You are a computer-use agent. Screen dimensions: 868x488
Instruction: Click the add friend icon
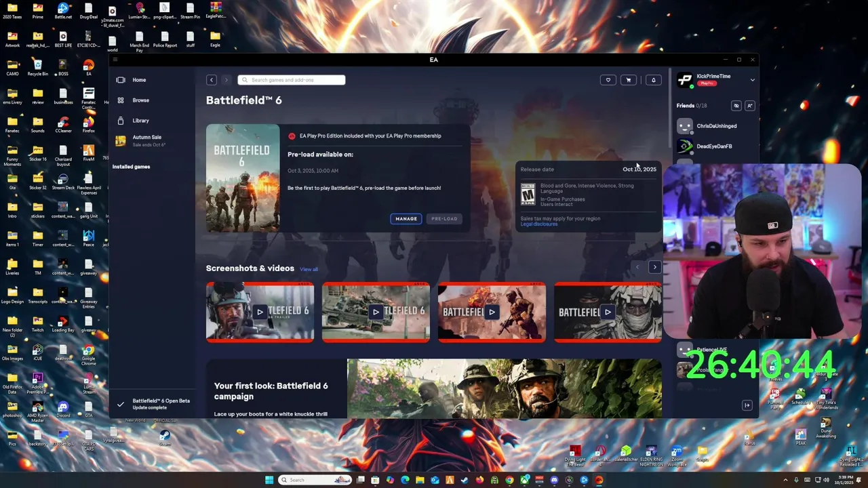750,106
